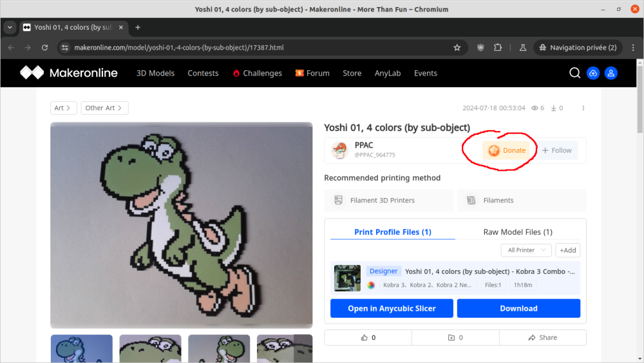Visit the Store

coord(352,73)
